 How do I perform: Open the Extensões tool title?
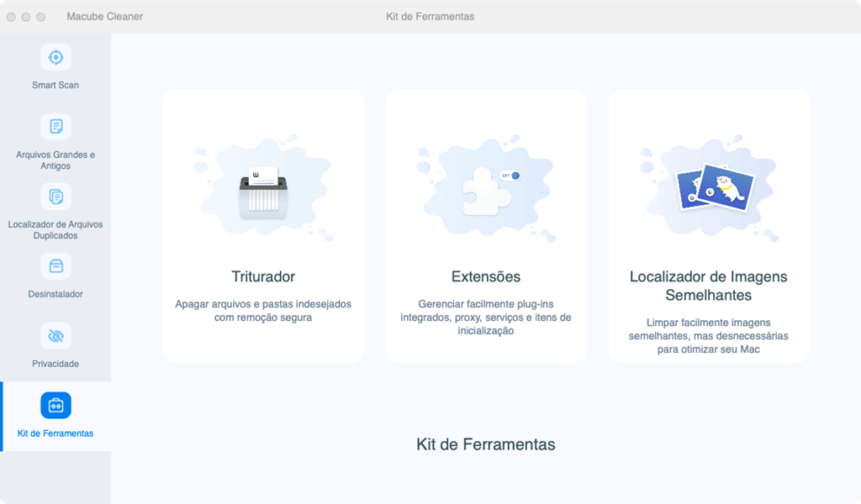point(486,276)
